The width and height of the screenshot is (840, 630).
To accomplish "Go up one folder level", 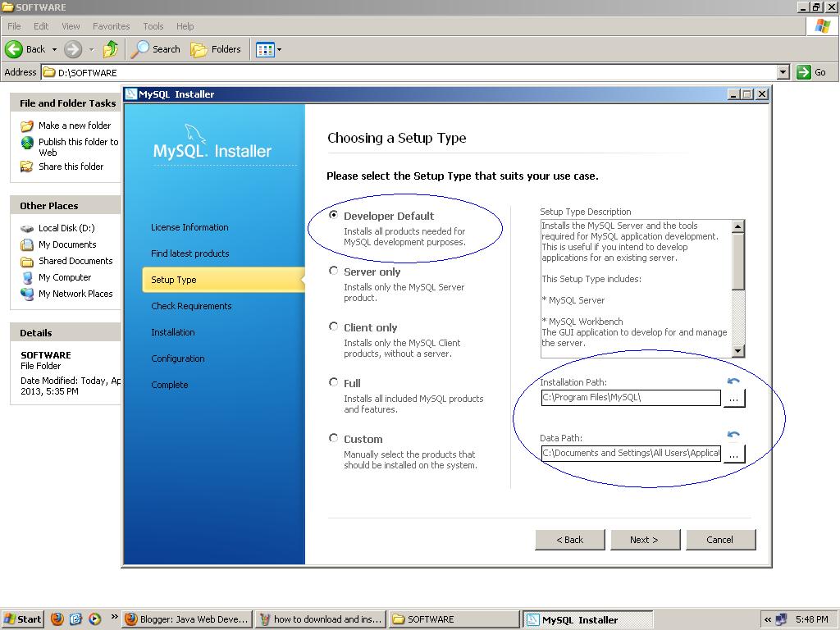I will pyautogui.click(x=112, y=49).
